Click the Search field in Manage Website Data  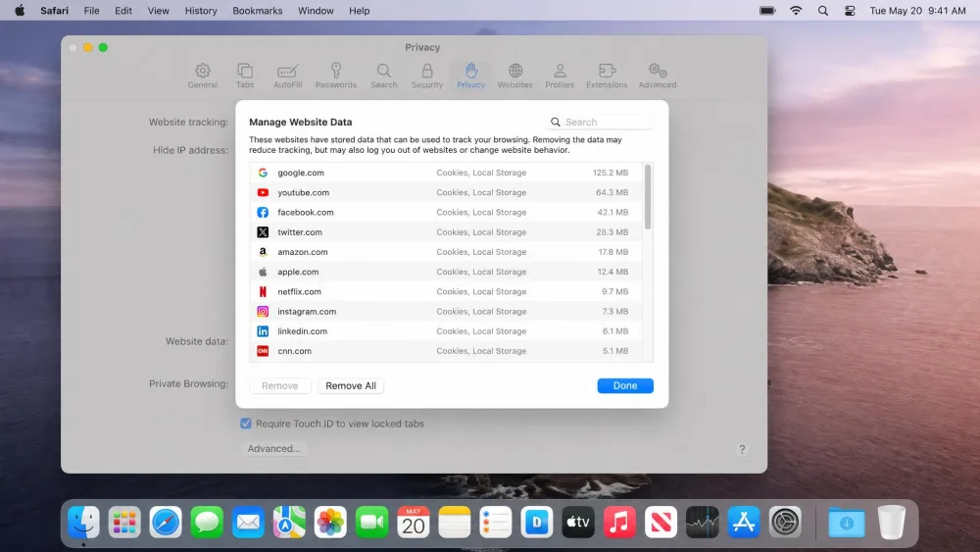pyautogui.click(x=600, y=122)
